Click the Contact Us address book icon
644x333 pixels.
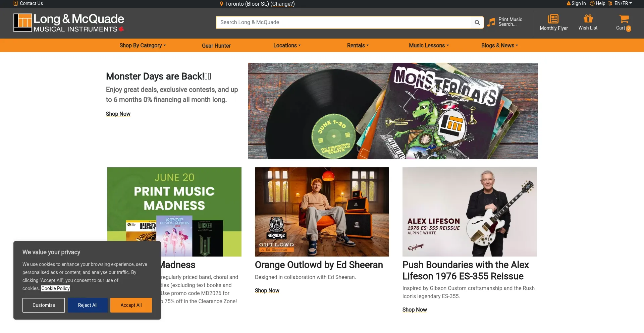[16, 3]
